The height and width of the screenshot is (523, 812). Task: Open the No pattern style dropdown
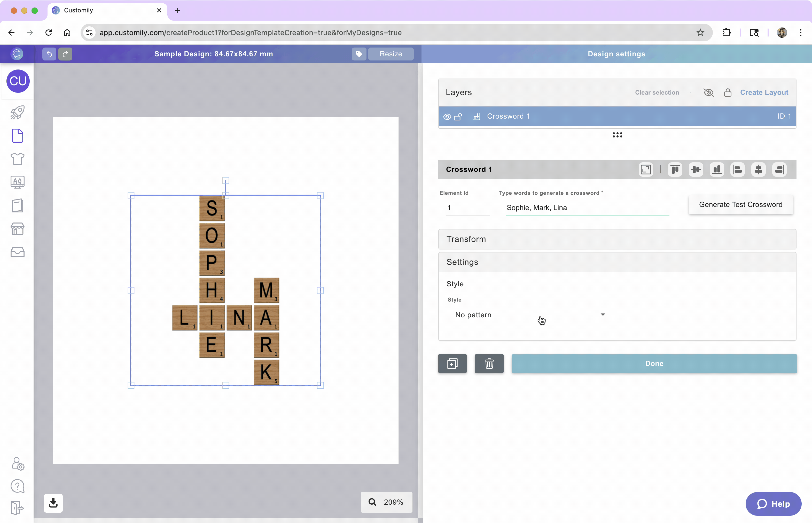(x=531, y=315)
